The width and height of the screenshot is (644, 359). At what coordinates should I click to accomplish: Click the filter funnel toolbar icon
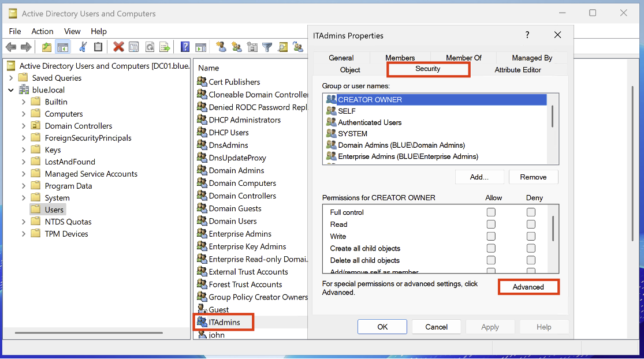tap(267, 47)
